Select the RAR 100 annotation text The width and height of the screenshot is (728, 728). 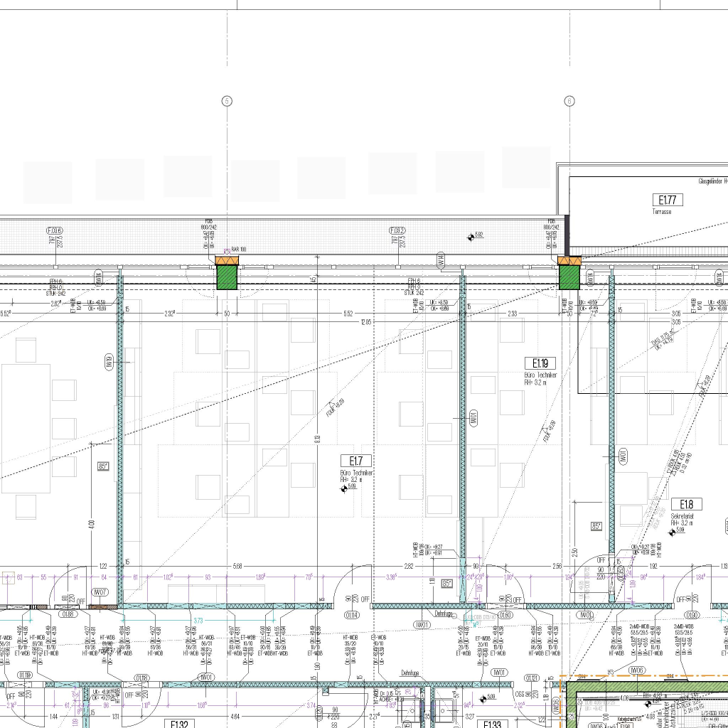238,250
